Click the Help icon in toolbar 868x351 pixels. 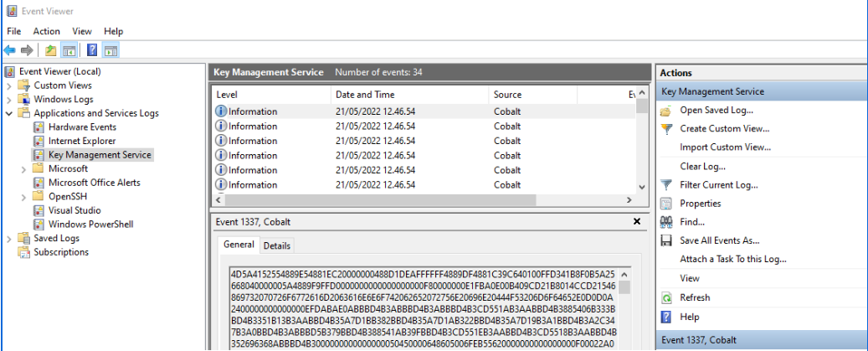coord(92,49)
